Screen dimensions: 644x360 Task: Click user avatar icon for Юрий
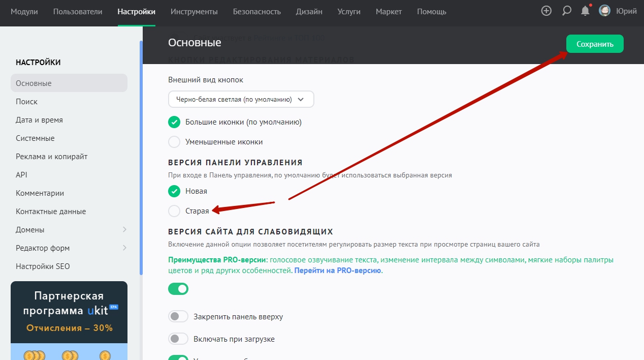[604, 11]
